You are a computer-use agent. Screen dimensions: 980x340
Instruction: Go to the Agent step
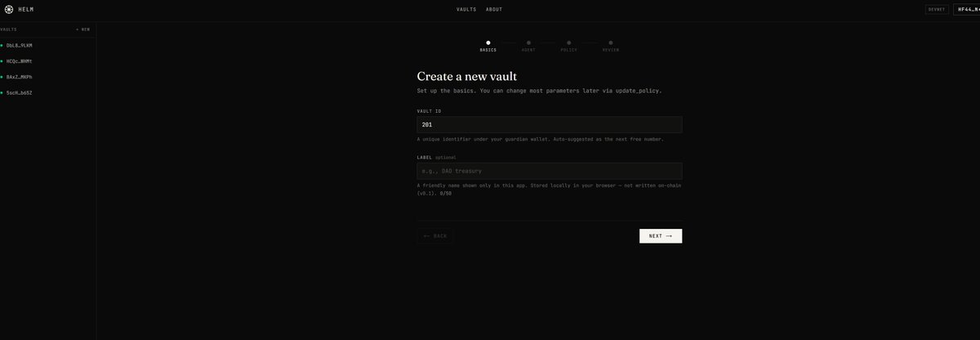point(528,46)
